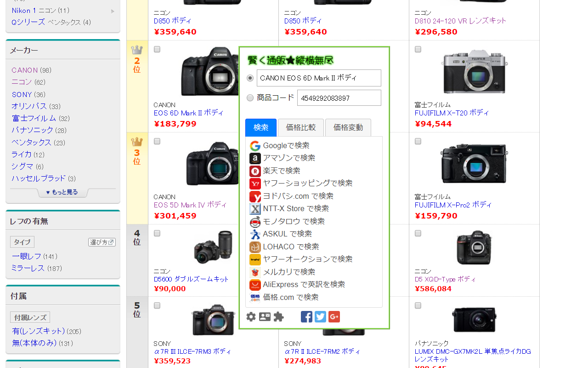
Task: Check the FUJIFILM X-Pro2 checkbox
Action: 418,141
